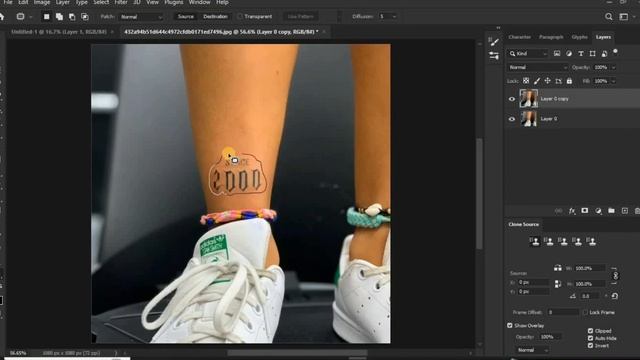Open layer filter Kind dropdown

pos(528,53)
